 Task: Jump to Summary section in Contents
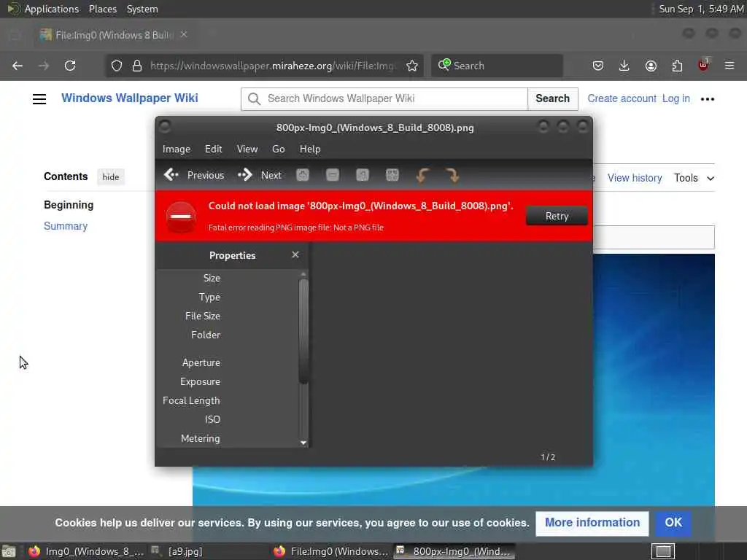click(x=66, y=226)
